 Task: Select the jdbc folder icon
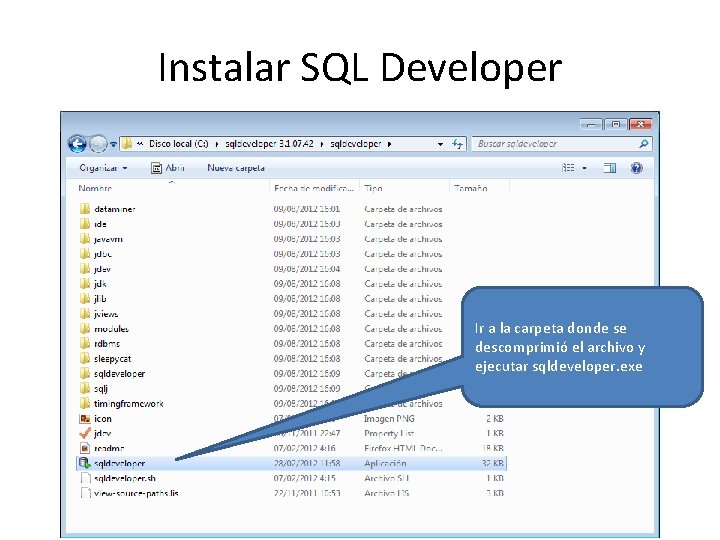[84, 254]
